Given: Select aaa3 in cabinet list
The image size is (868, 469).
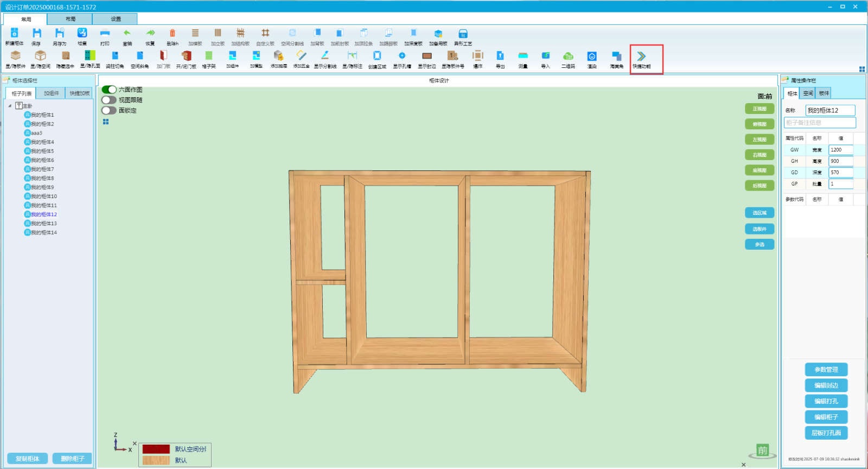Looking at the screenshot, I should [36, 133].
